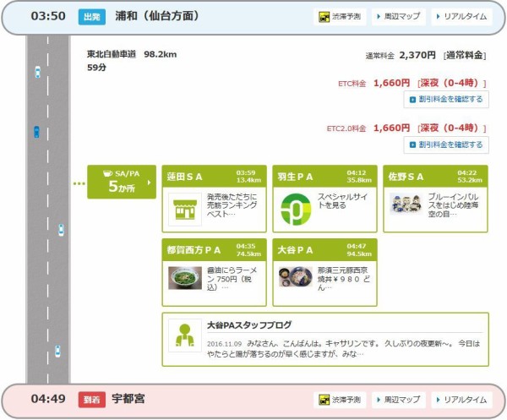507x420 pixels.
Task: Click the blue car on the road
Action: 37,132
